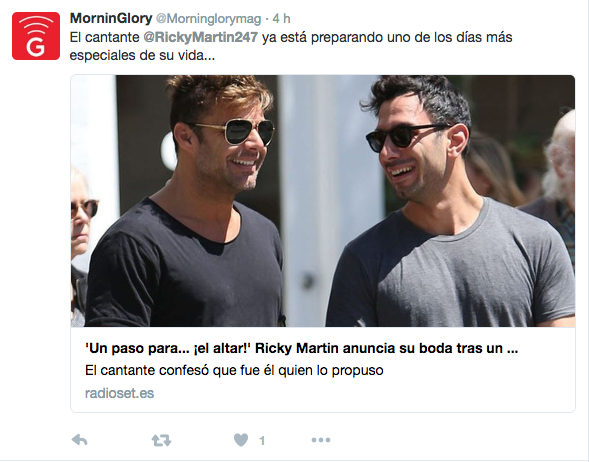589x462 pixels.
Task: Open the more options ellipsis menu
Action: 321,440
